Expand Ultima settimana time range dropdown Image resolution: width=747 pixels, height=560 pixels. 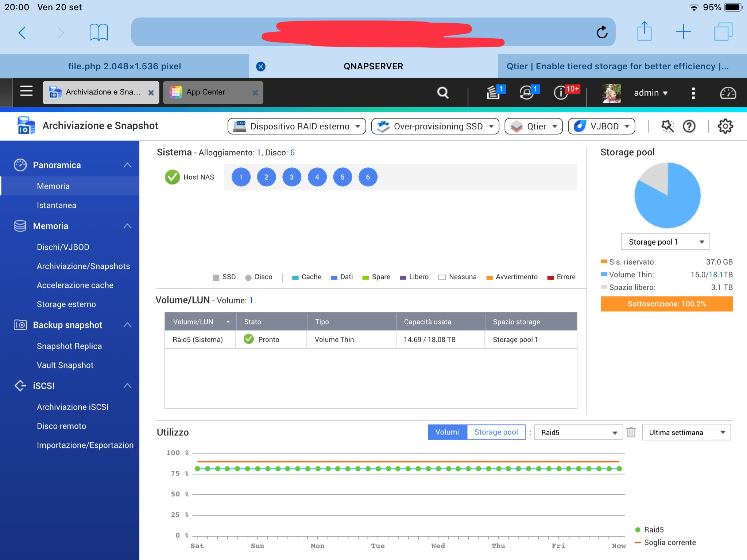tap(686, 432)
